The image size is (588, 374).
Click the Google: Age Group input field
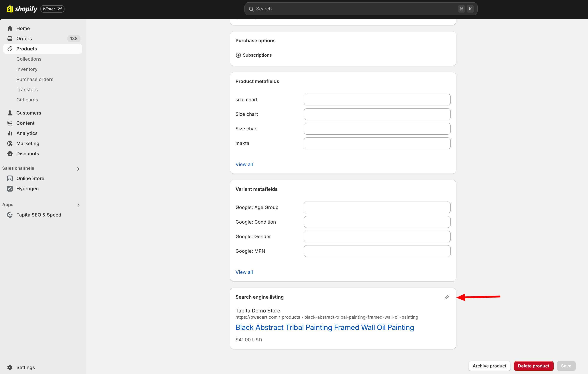[377, 207]
